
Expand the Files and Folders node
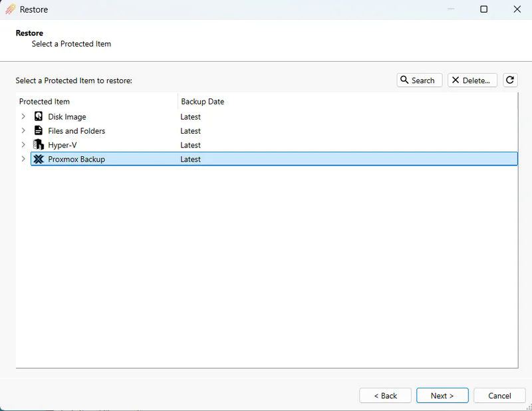(x=23, y=130)
